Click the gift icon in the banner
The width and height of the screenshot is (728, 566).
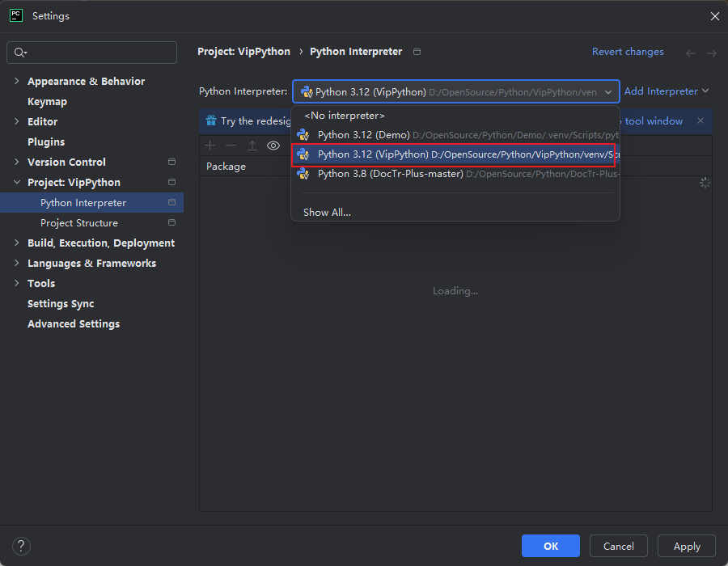point(210,121)
